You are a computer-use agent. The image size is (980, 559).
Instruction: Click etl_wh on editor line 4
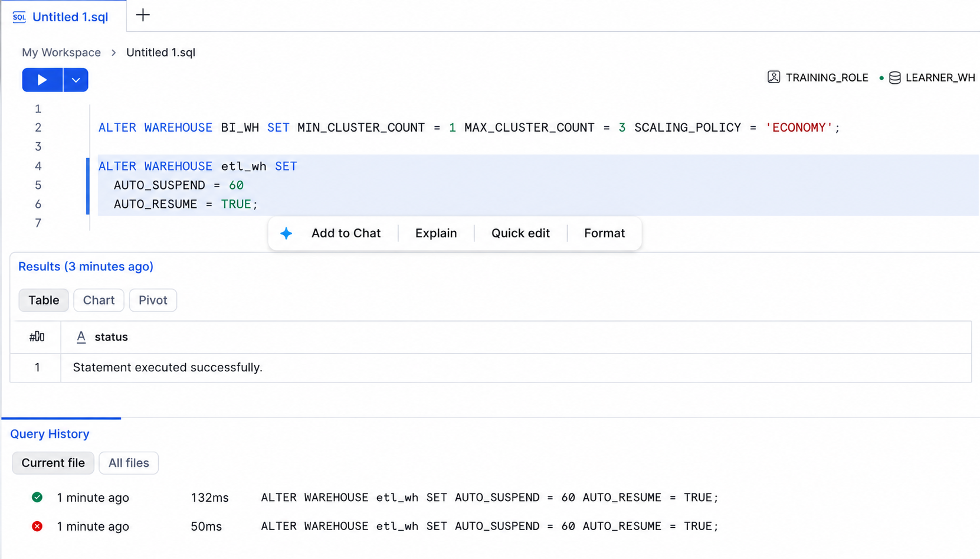(244, 166)
